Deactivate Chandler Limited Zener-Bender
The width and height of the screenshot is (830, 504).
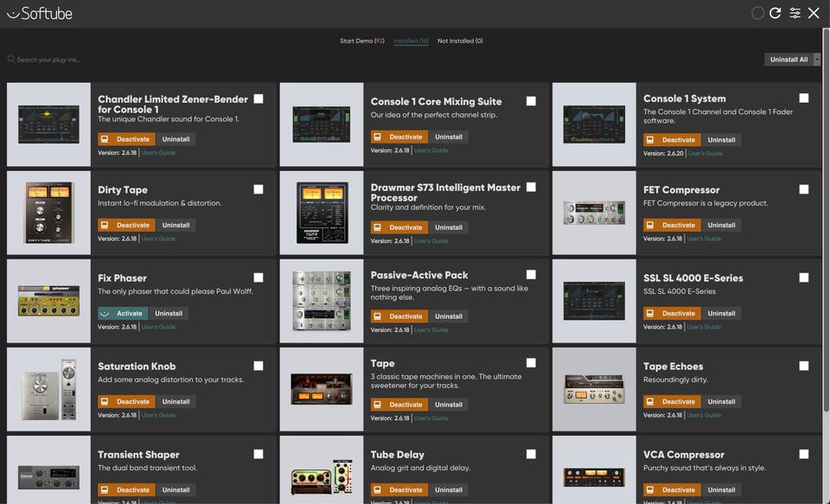[x=126, y=139]
